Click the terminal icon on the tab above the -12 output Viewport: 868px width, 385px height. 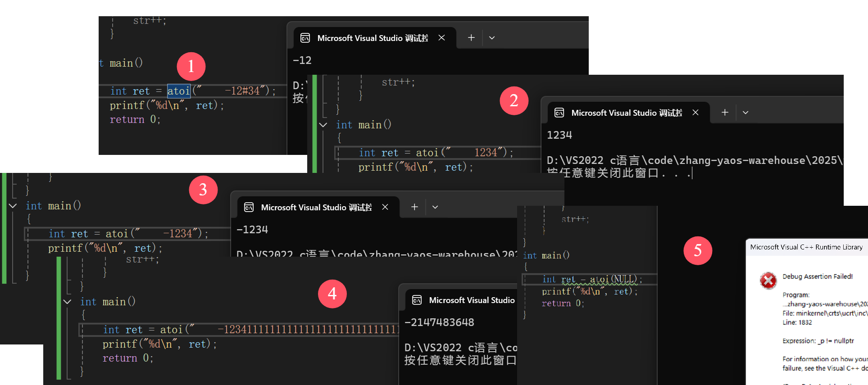pos(305,38)
